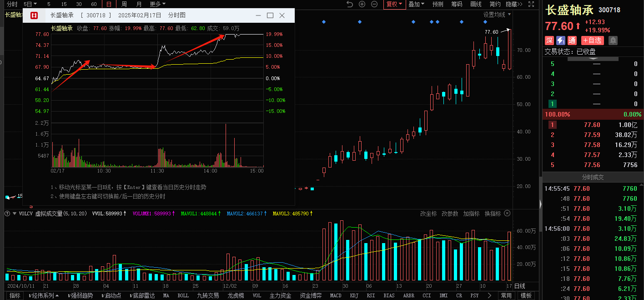
Task: Switch to 分时 intraday view
Action: click(12, 4)
